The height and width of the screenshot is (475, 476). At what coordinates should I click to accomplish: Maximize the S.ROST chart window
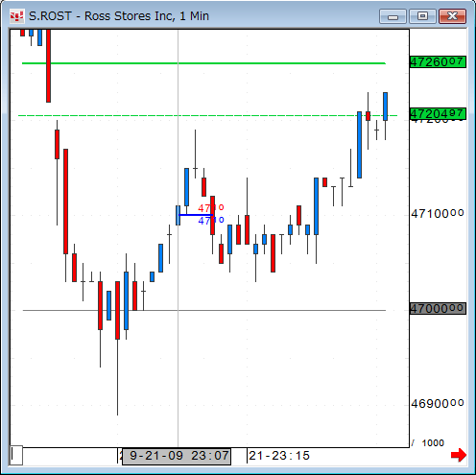pyautogui.click(x=422, y=16)
